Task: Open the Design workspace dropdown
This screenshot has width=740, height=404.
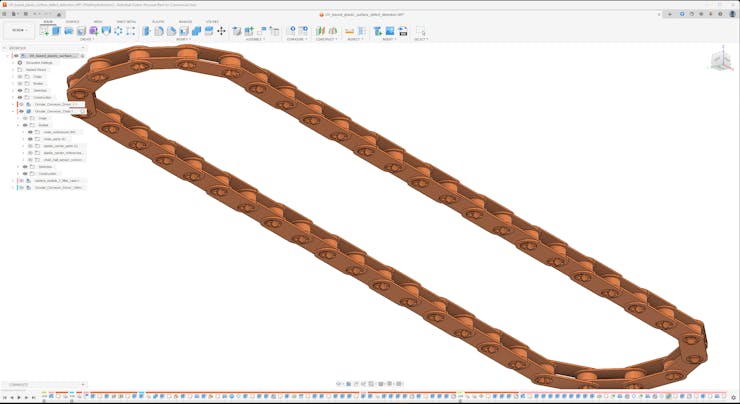Action: 19,30
